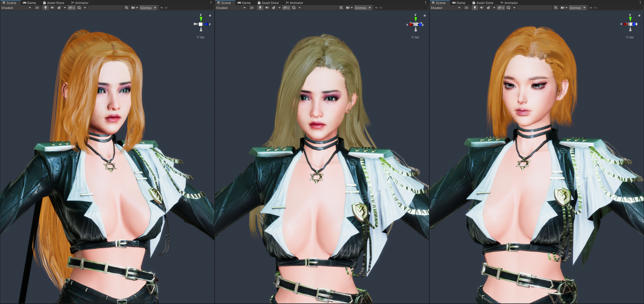Click the grid snapping icon in middle view
The height and width of the screenshot is (304, 644).
tap(294, 8)
